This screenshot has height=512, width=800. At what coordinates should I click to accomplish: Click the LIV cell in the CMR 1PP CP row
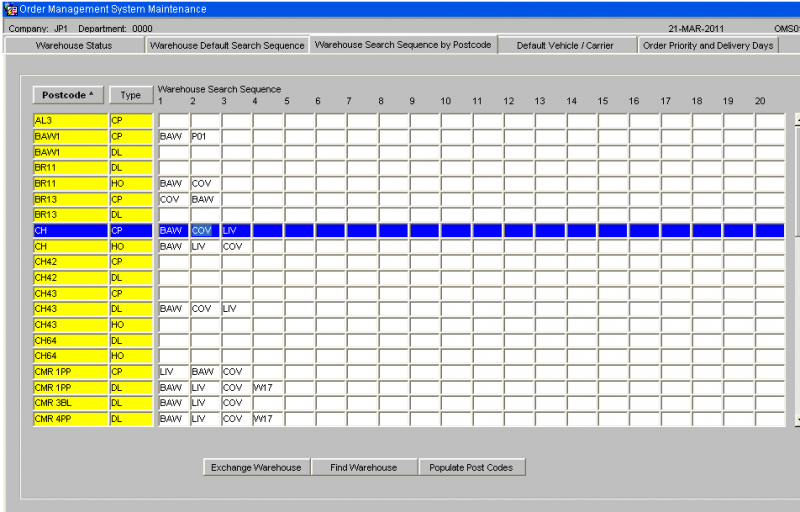pyautogui.click(x=173, y=372)
